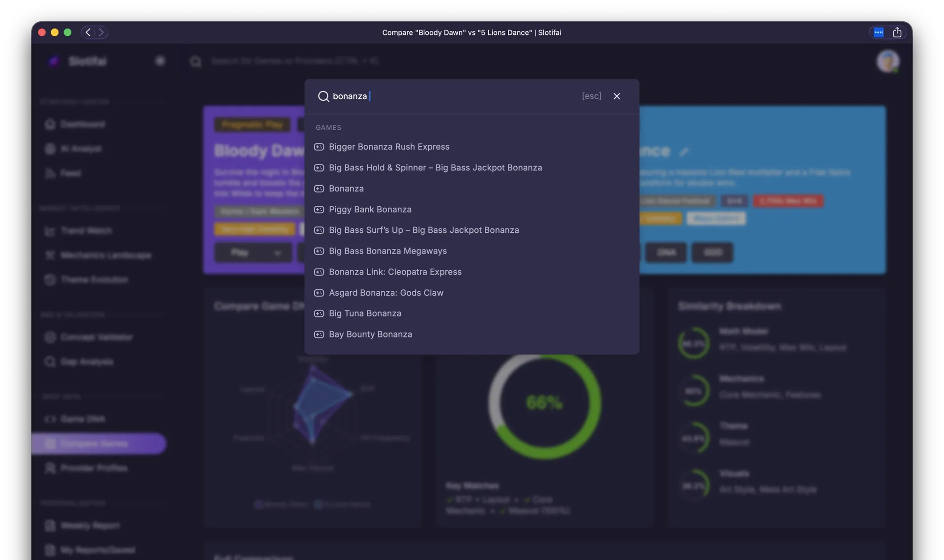Click game icon beside Asgard Bonanza: Gods Claw
Screen dimensions: 944x560
tap(319, 293)
